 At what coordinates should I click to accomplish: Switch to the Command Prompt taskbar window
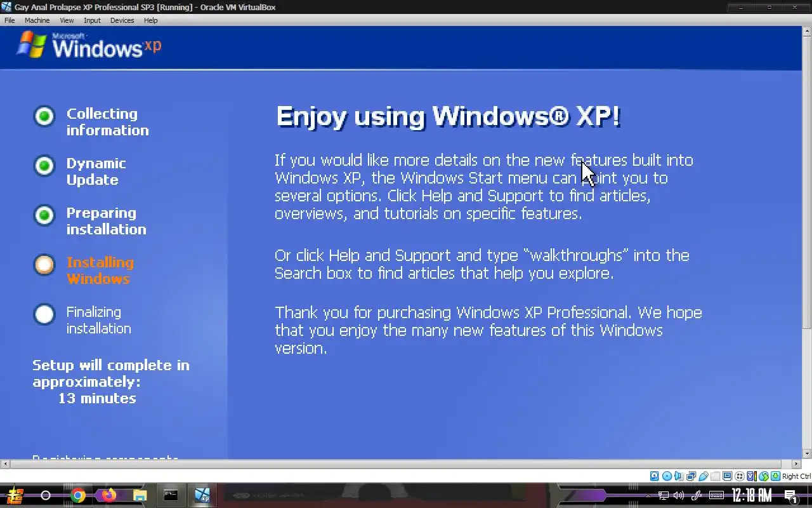pyautogui.click(x=171, y=495)
